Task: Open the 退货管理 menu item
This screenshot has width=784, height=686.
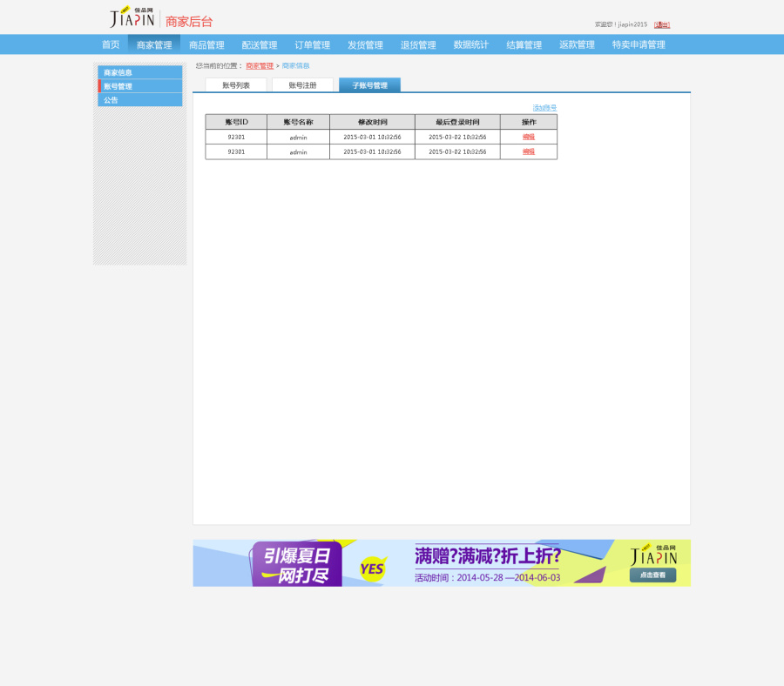Action: coord(418,44)
